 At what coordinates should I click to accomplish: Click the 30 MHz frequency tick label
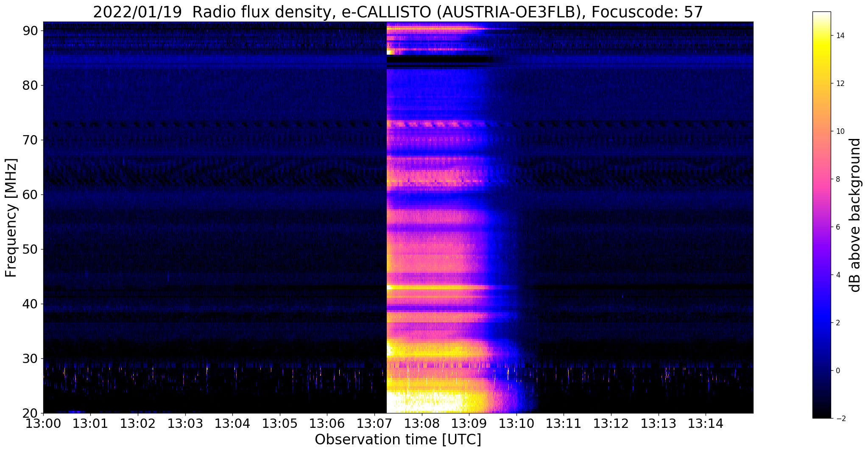coord(30,358)
